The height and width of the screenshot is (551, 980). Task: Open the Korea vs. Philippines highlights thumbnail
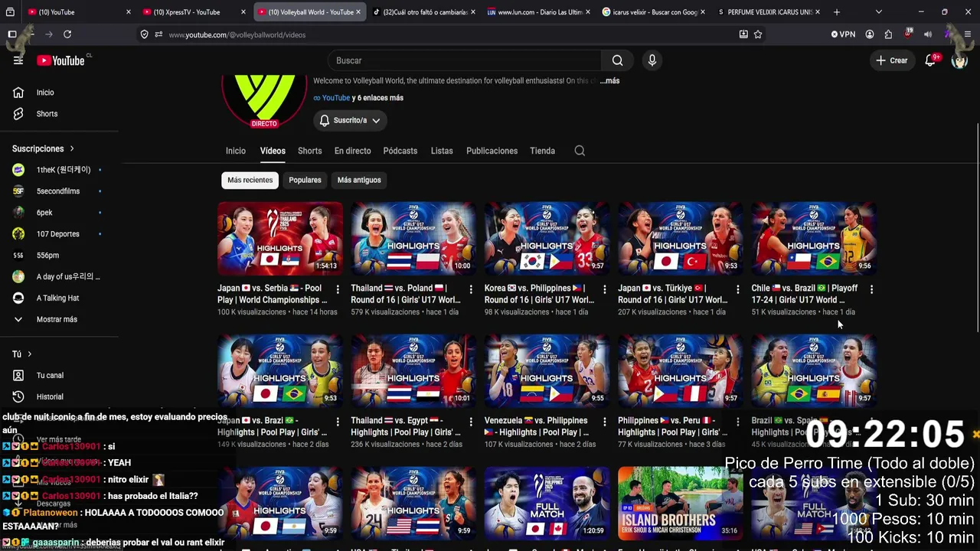coord(547,239)
